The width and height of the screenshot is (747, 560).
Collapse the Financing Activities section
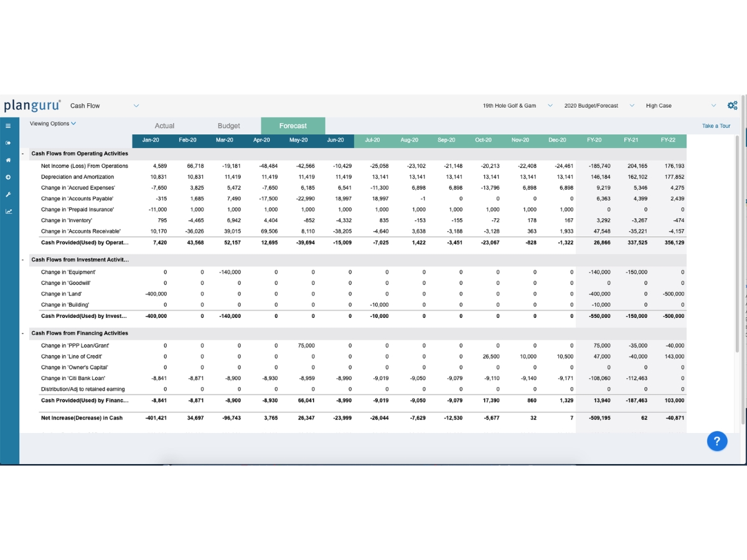click(23, 334)
